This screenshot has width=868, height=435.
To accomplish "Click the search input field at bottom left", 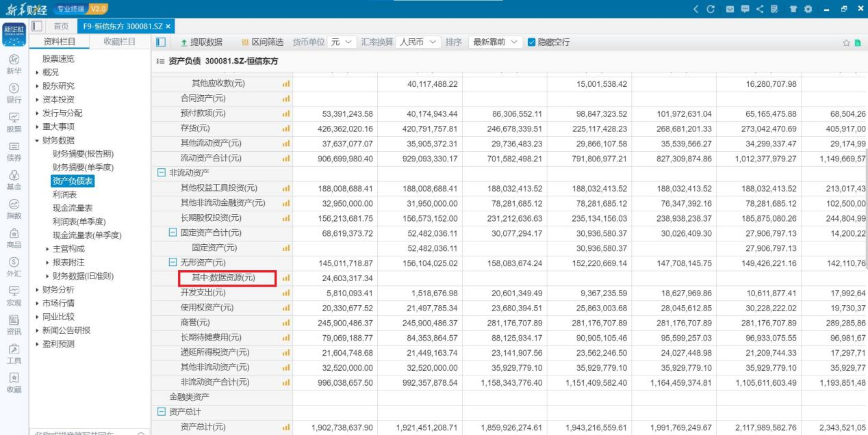I will (82, 432).
